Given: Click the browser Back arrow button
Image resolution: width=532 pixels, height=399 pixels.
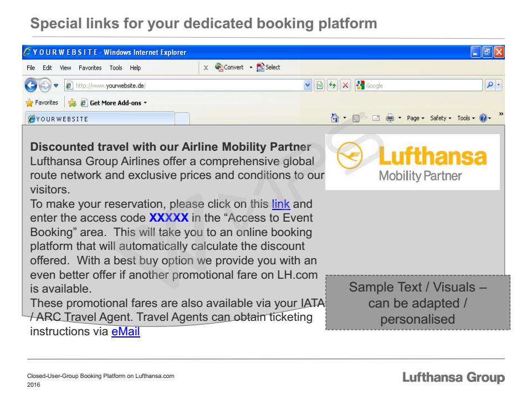Looking at the screenshot, I should (31, 85).
